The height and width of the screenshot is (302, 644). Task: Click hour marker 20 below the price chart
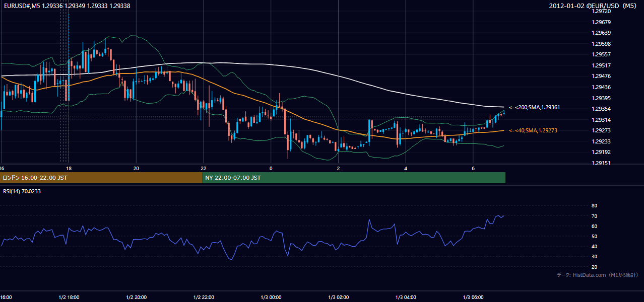click(136, 168)
